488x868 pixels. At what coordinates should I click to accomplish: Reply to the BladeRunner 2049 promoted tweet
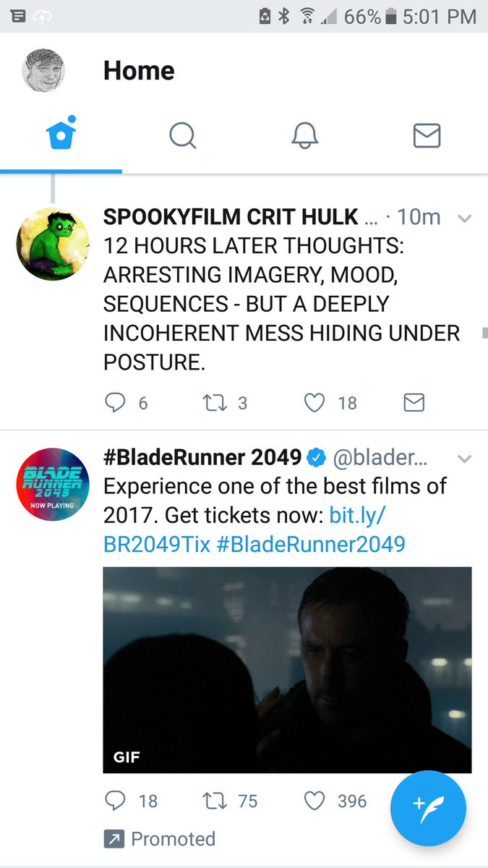click(131, 801)
